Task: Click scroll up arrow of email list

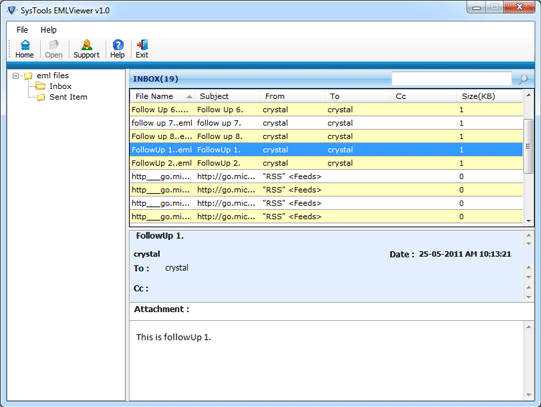Action: point(528,95)
